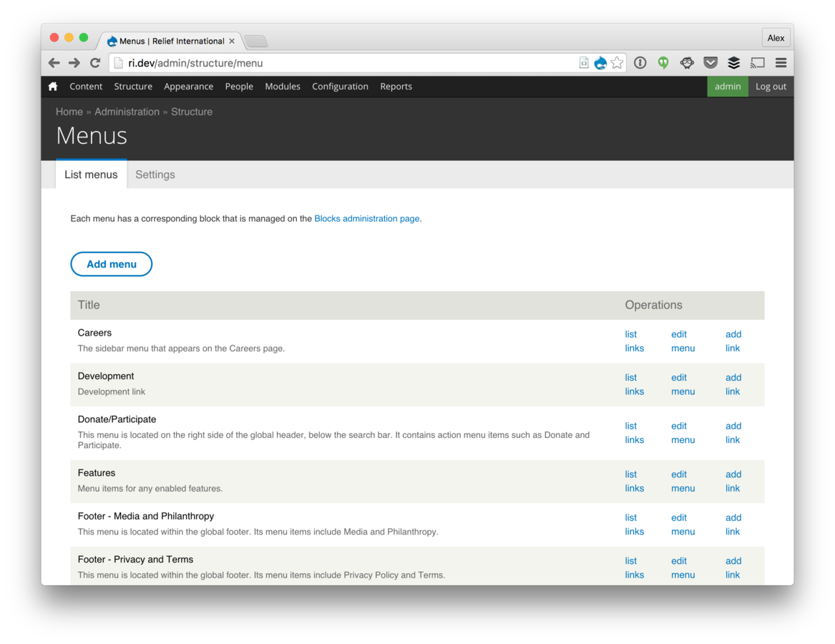
Task: Reload the page with the refresh icon
Action: [95, 63]
